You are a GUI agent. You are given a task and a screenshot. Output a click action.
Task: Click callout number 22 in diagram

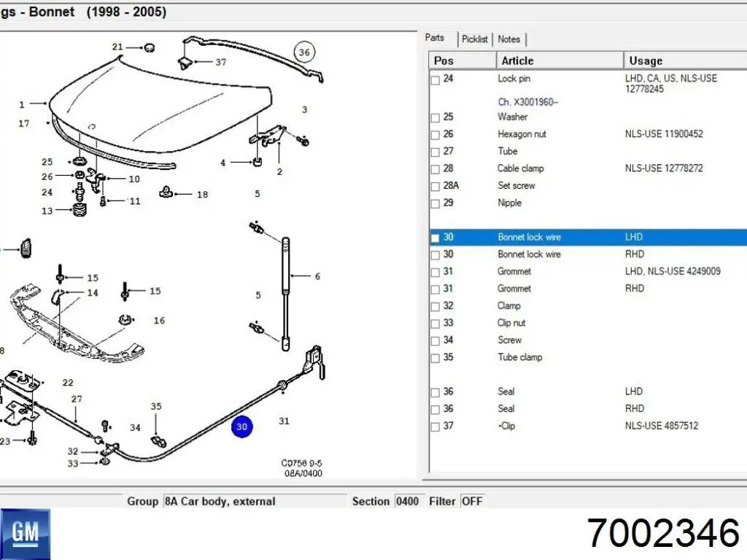pos(68,382)
